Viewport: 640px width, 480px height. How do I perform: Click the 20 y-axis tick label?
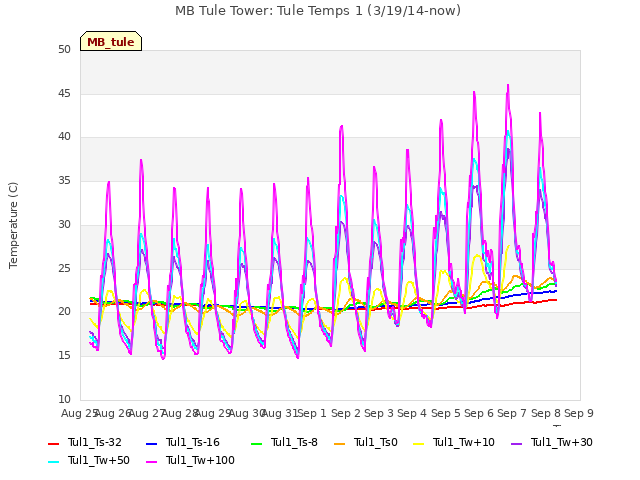point(64,312)
